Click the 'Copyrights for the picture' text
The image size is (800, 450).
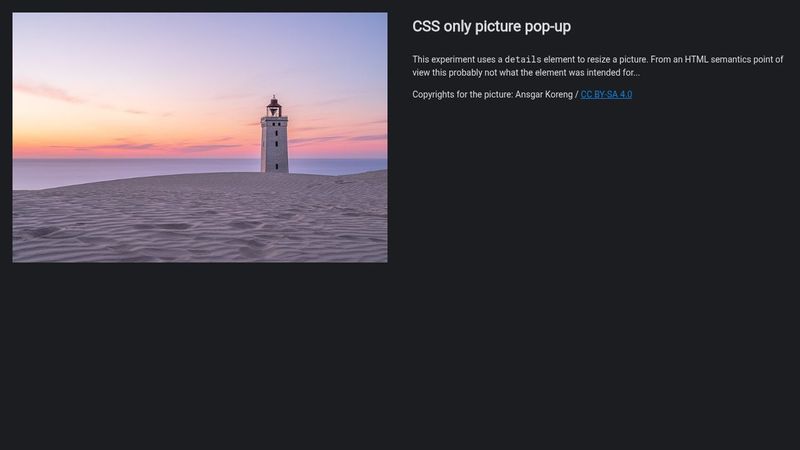pos(462,95)
